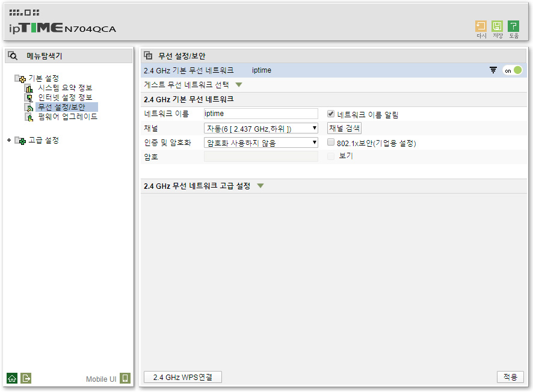Click the 무선 설정/보안 wireless icon

click(x=29, y=108)
